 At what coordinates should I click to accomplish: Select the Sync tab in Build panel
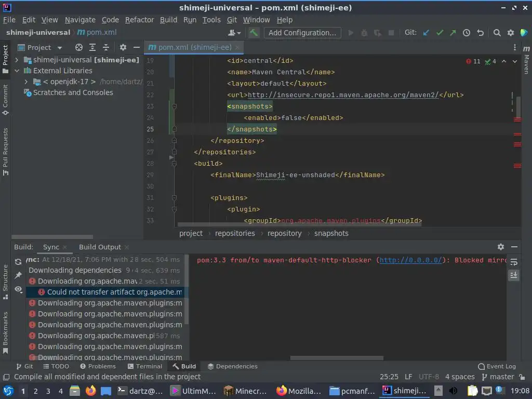(x=51, y=247)
